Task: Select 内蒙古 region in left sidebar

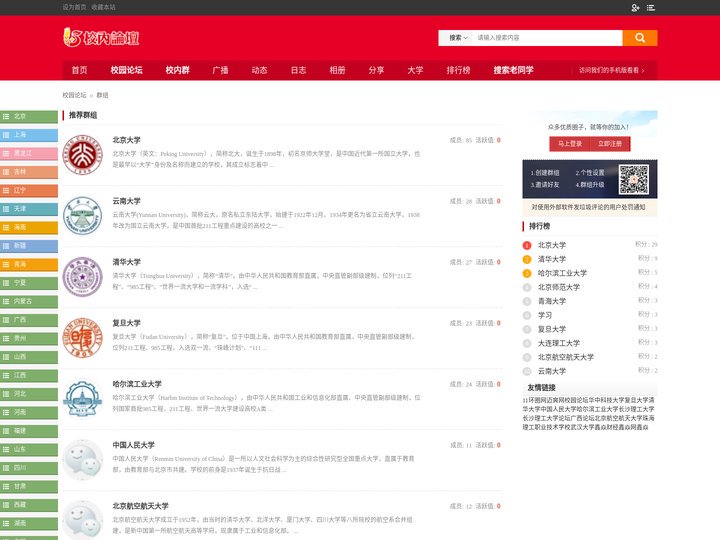Action: (x=29, y=302)
